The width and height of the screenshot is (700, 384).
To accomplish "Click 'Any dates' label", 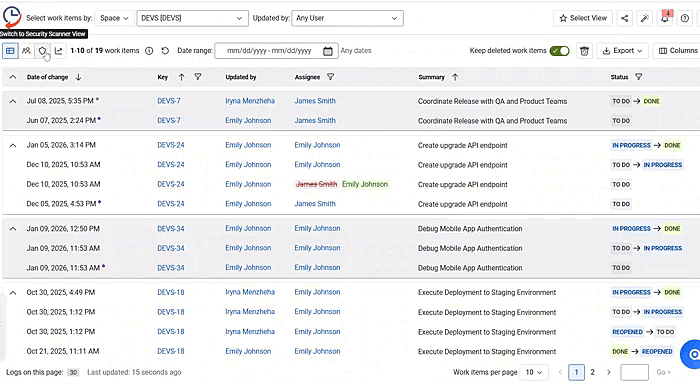I will tap(356, 51).
